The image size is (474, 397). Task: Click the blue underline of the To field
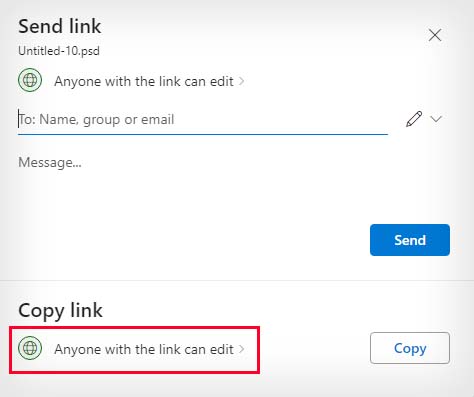[x=203, y=134]
